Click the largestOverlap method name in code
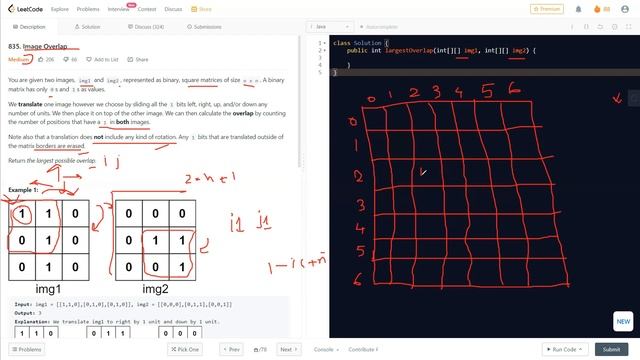Screen dimensions: 640x360 tap(409, 50)
